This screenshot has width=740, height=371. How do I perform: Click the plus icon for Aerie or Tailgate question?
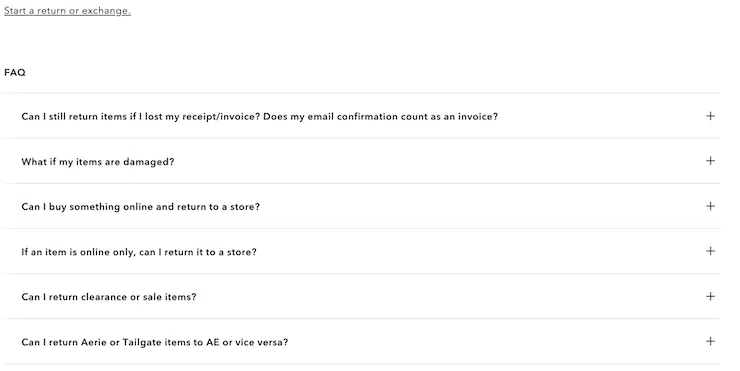710,341
